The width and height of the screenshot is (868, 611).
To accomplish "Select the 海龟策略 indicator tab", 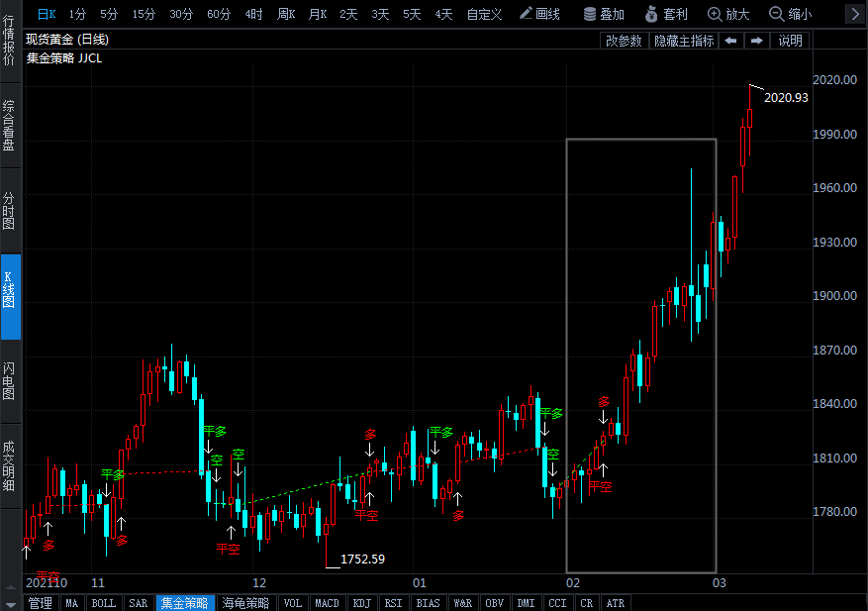I will point(245,603).
